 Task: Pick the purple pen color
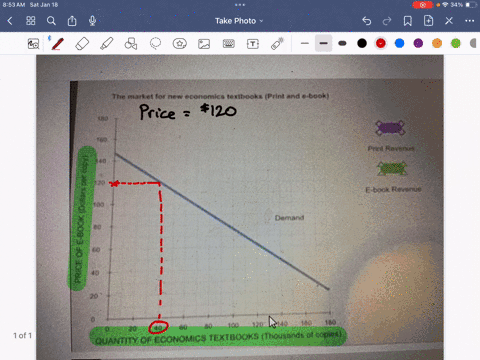pos(418,43)
